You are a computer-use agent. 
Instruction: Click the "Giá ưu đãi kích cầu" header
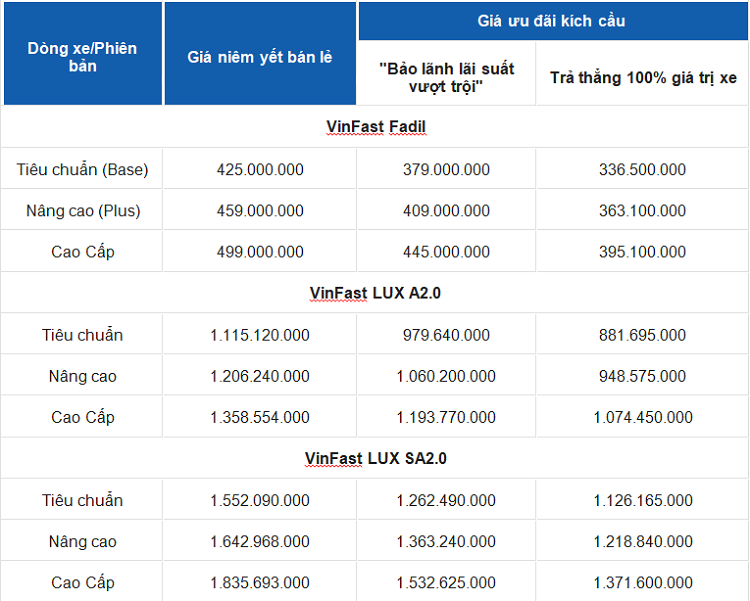[x=551, y=20]
